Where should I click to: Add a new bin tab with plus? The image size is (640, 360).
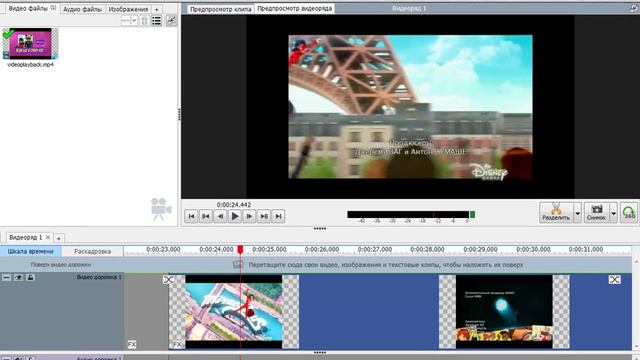coord(156,9)
